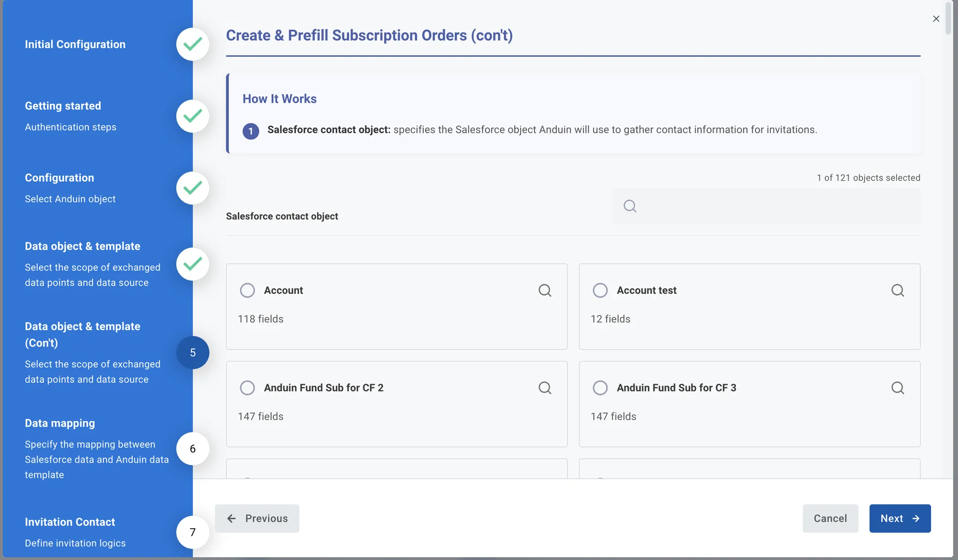The height and width of the screenshot is (560, 958).
Task: Click the search magnifier in the search box
Action: [x=630, y=206]
